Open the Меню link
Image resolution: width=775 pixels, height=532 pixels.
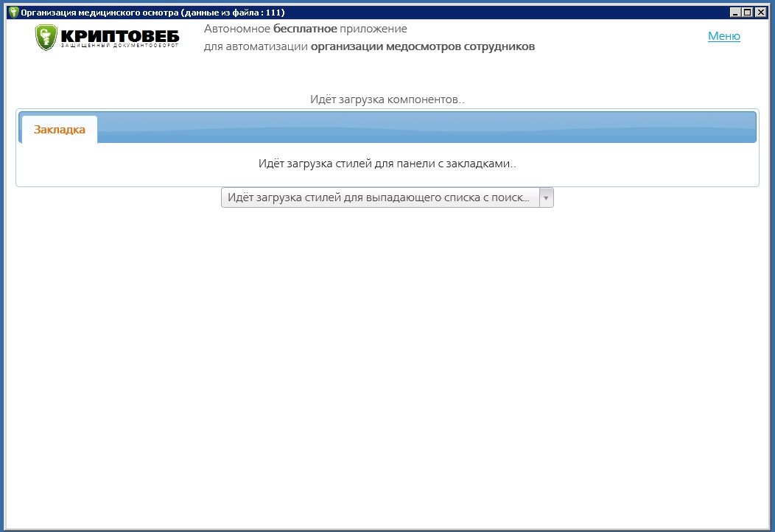[723, 36]
